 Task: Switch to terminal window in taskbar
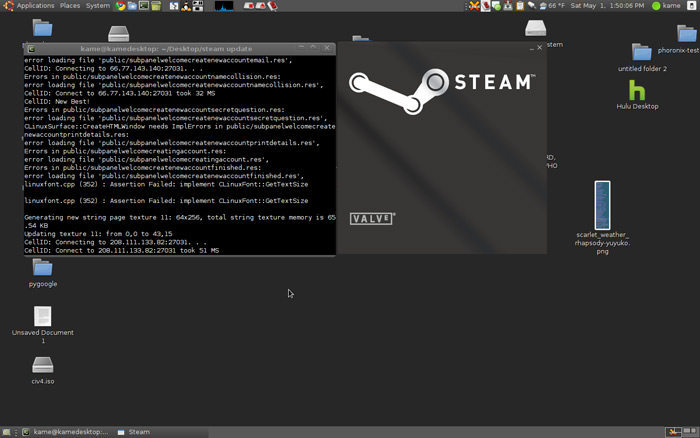tap(67, 432)
